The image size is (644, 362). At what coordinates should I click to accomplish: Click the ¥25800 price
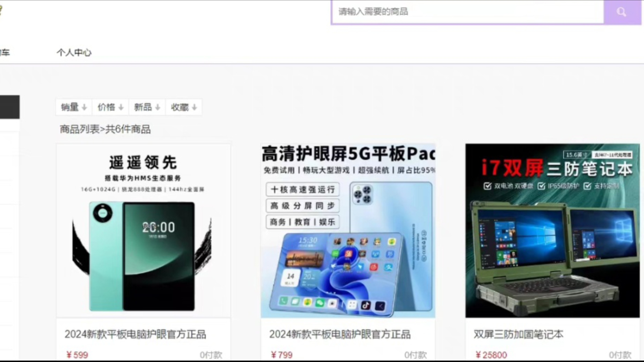[x=491, y=355]
